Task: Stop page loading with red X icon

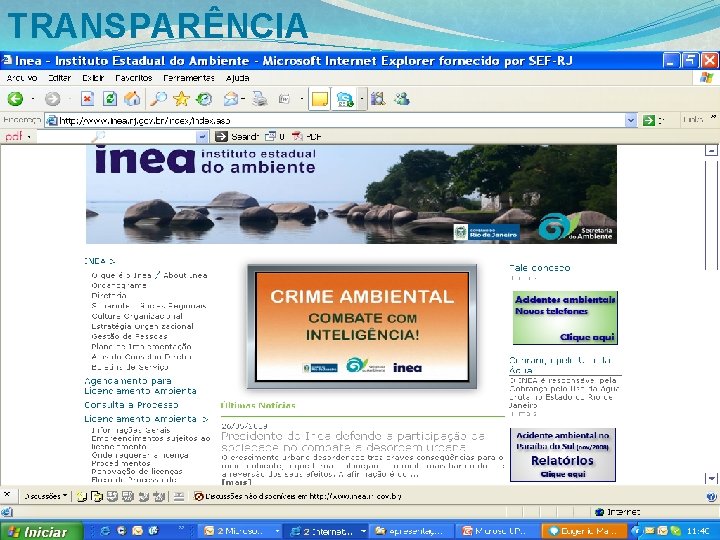Action: pos(87,98)
